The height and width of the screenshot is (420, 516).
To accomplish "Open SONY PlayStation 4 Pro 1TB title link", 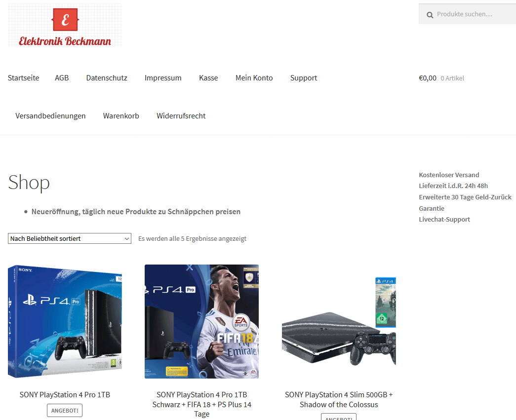I will 65,395.
